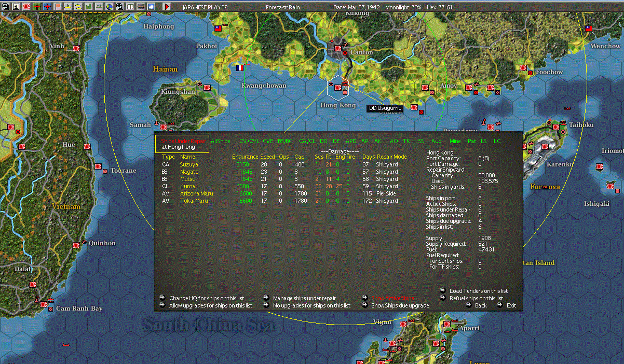Click the cloud weather toolbar icon
Image resolution: width=624 pixels, height=364 pixels.
(x=151, y=7)
